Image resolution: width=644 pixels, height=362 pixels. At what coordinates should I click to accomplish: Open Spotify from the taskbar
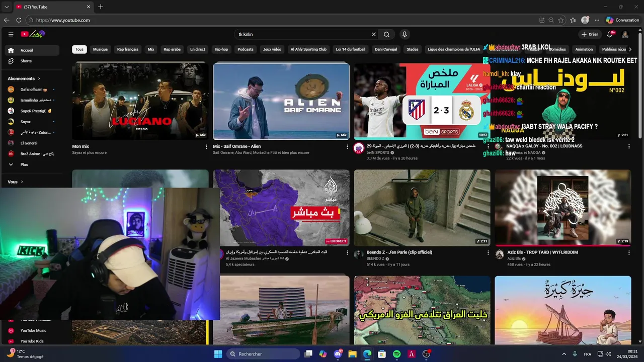396,354
